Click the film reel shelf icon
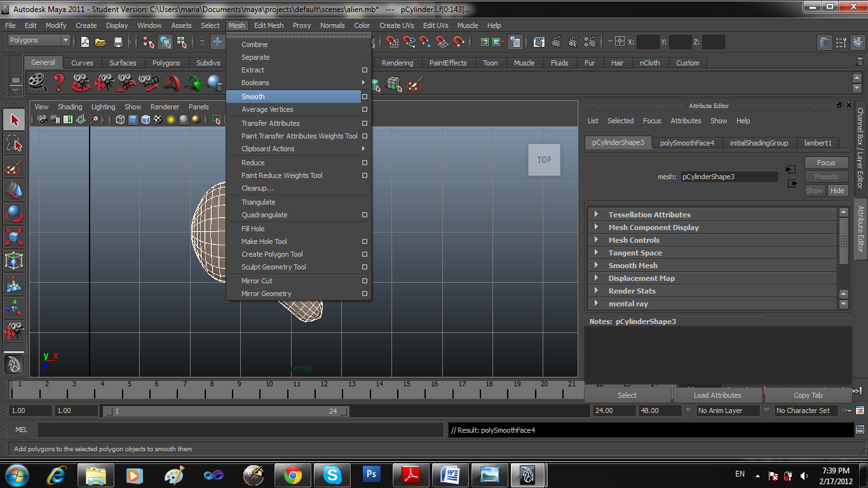This screenshot has height=488, width=868. (x=37, y=83)
